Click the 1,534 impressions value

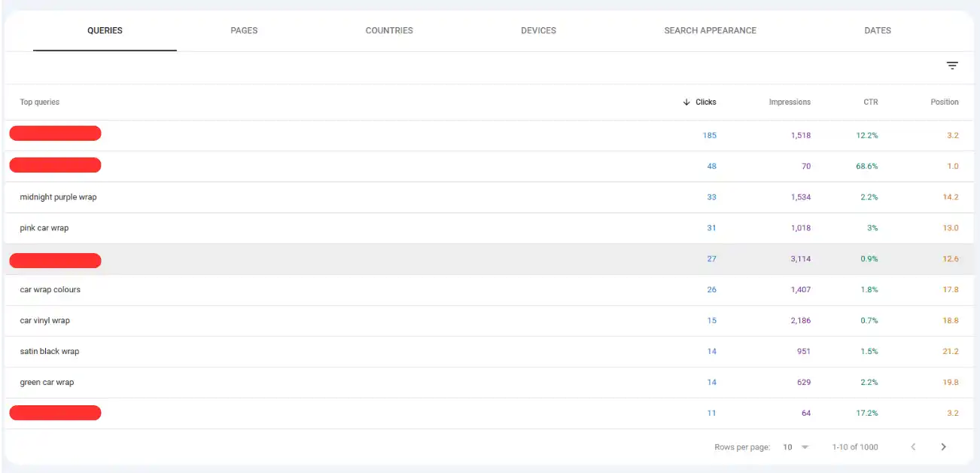click(801, 197)
